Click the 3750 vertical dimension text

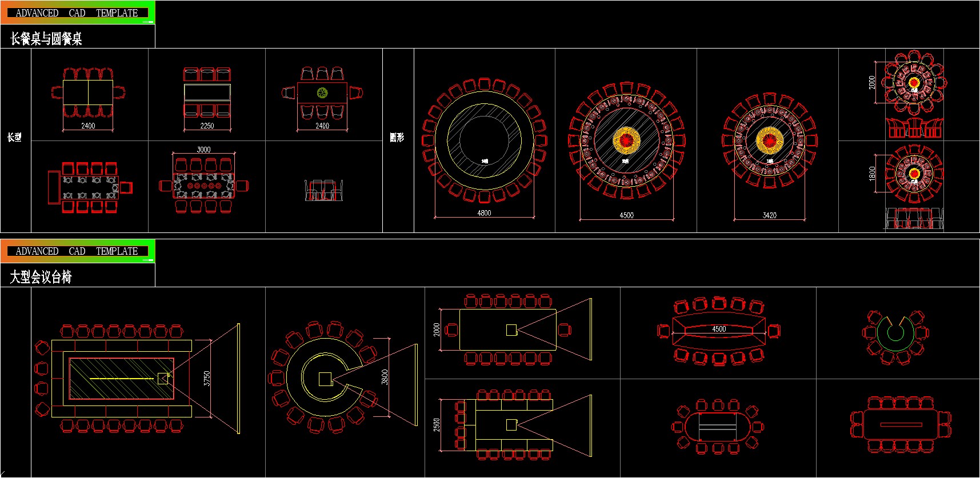coord(207,378)
